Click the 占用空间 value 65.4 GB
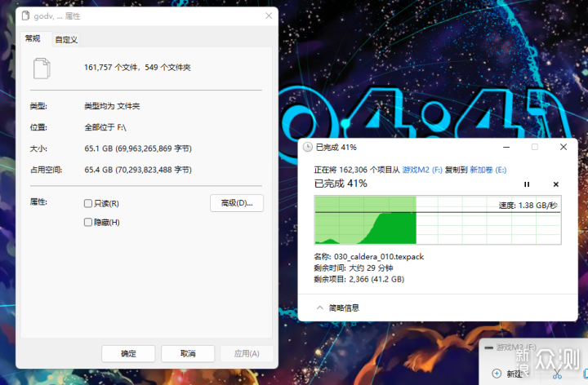This screenshot has width=588, height=385. [x=138, y=170]
